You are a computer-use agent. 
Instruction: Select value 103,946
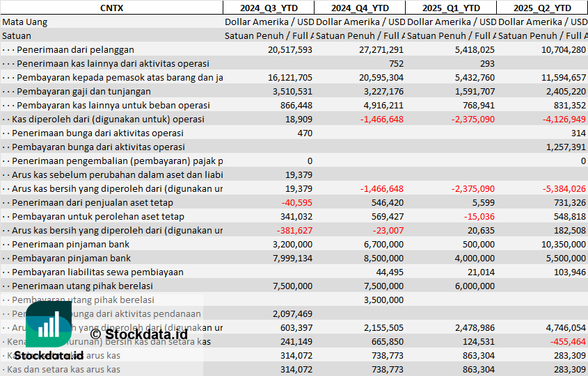(x=570, y=272)
